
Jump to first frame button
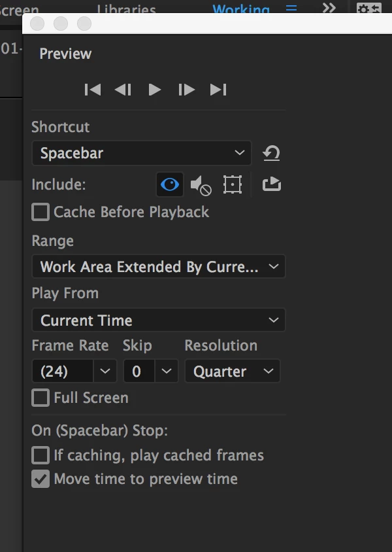point(93,90)
